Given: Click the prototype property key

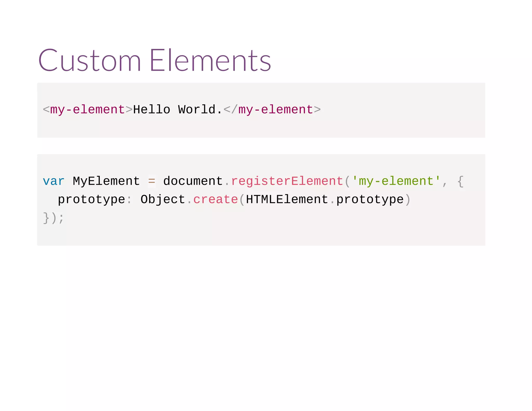Looking at the screenshot, I should click(x=91, y=200).
